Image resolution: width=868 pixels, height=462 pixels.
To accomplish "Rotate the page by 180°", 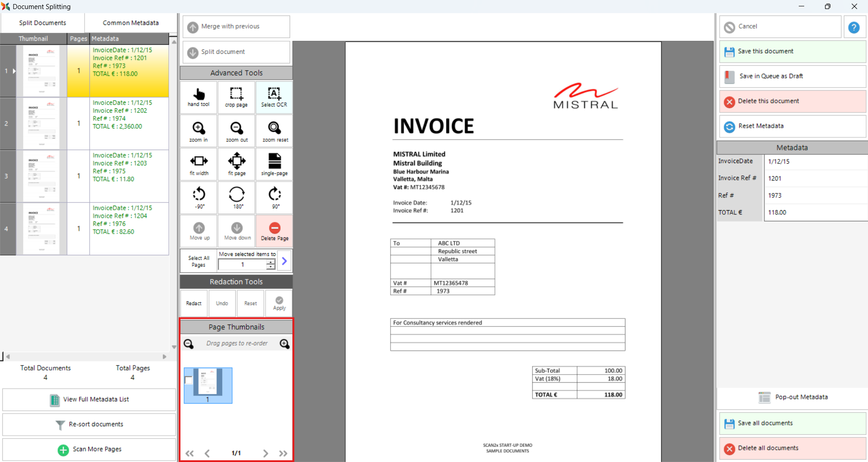I will point(237,197).
